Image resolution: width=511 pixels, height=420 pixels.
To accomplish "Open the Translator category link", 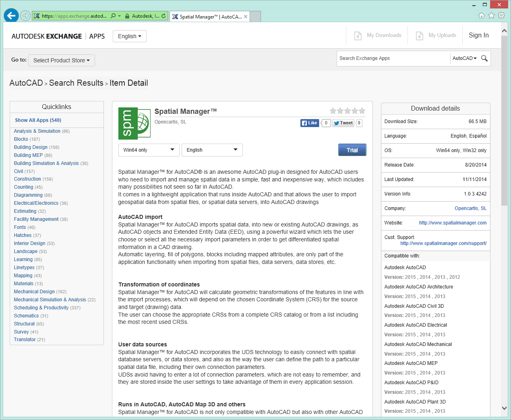I will (25, 340).
